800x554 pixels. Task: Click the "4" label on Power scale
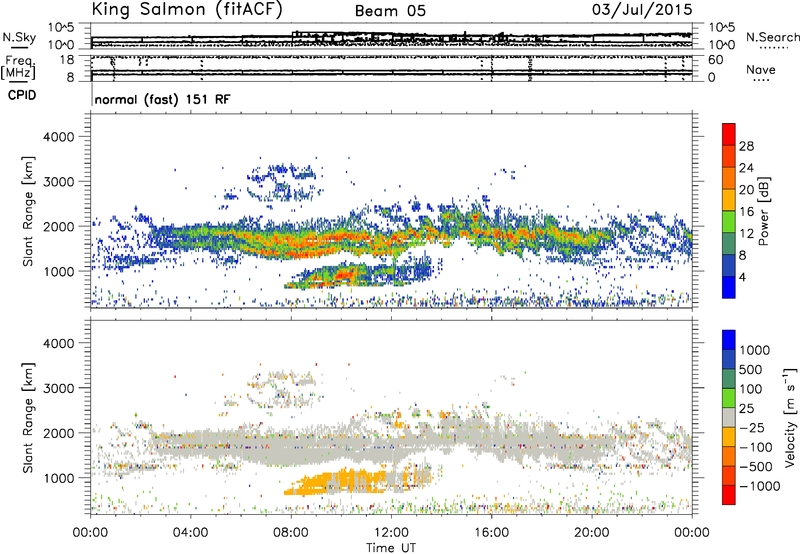pos(743,277)
